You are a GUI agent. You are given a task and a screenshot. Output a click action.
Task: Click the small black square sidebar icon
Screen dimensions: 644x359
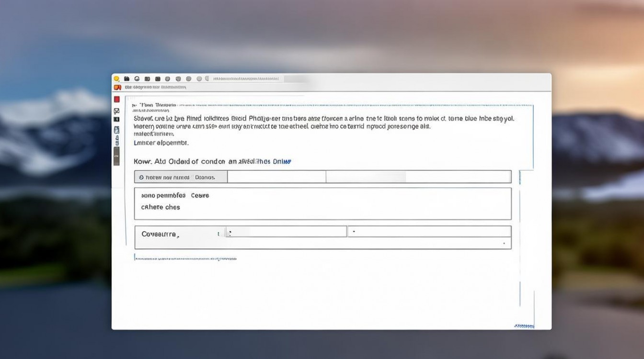[116, 119]
